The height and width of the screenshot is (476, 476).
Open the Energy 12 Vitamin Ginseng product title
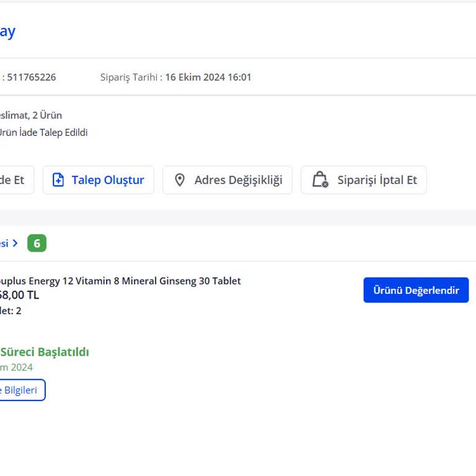coord(120,281)
